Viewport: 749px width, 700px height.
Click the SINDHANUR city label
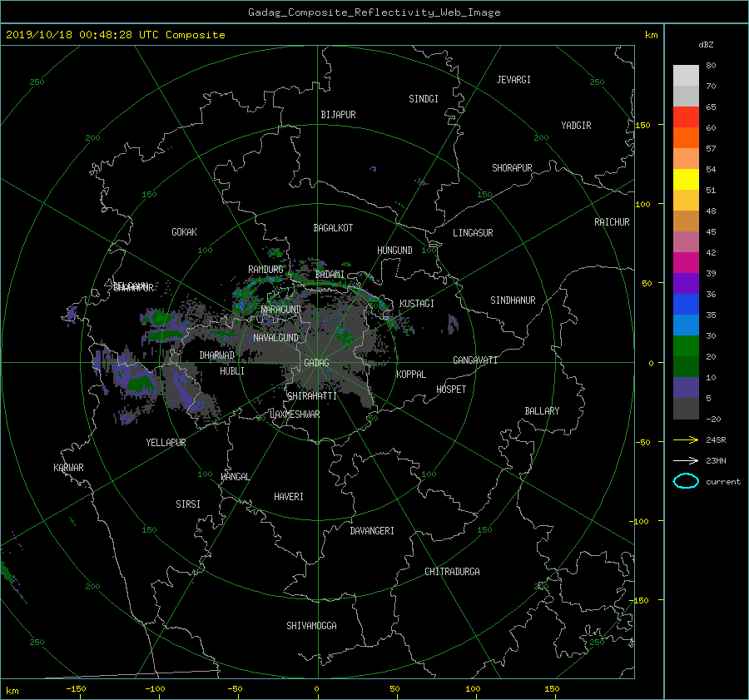(513, 300)
